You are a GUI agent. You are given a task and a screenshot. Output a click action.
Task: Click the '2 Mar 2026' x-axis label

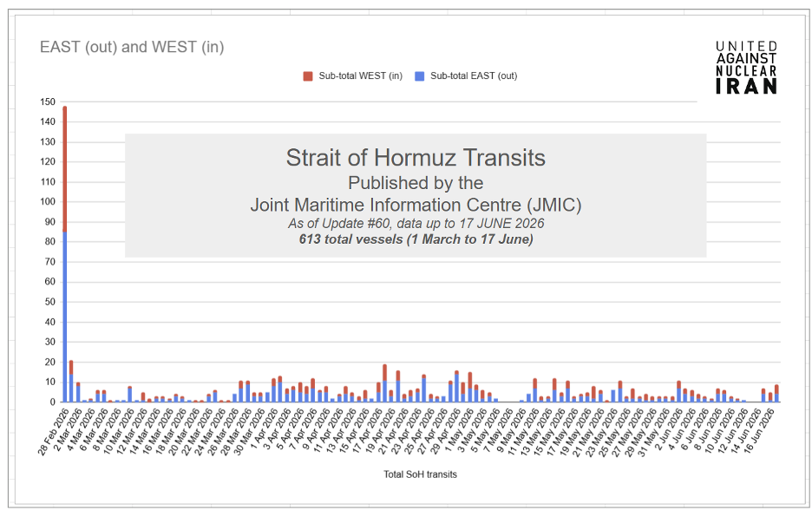click(68, 429)
